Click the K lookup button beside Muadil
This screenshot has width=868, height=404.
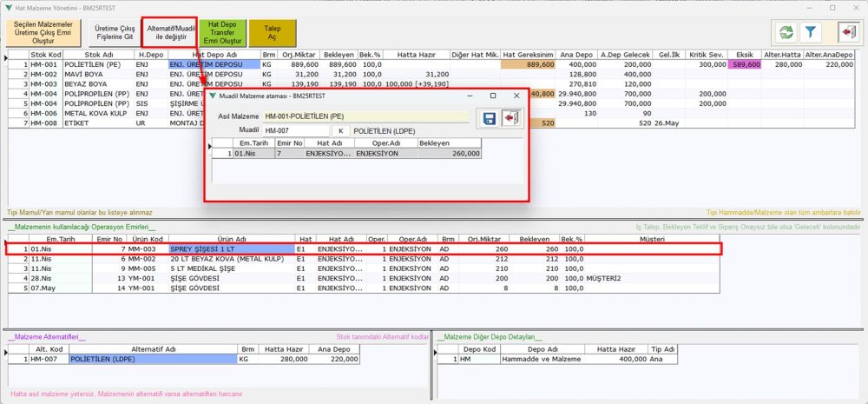point(341,130)
